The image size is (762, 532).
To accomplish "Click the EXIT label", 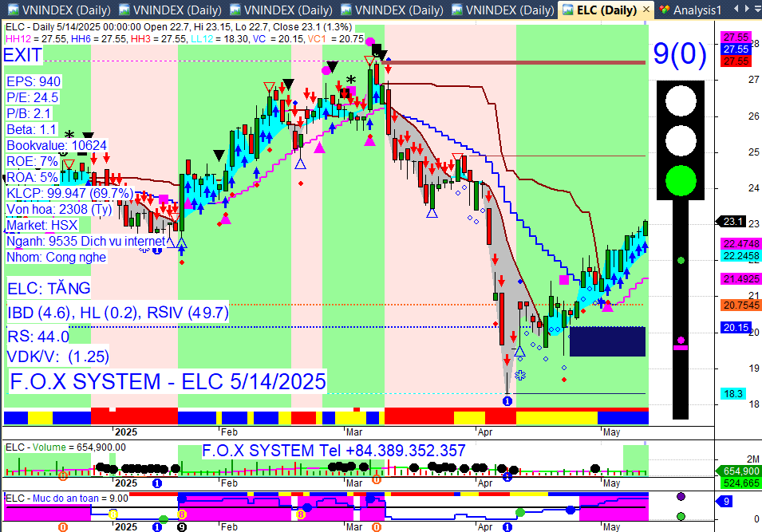I will 22,55.
